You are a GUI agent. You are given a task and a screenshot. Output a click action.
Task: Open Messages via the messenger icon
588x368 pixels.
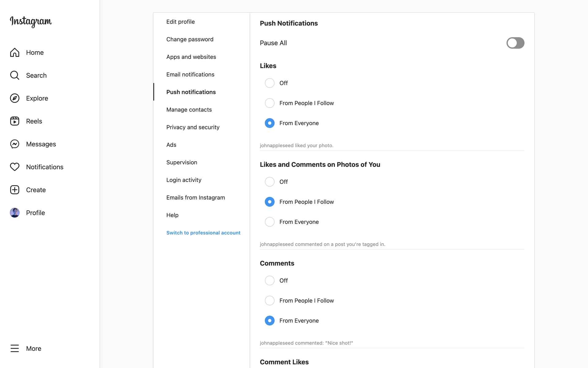click(x=15, y=144)
